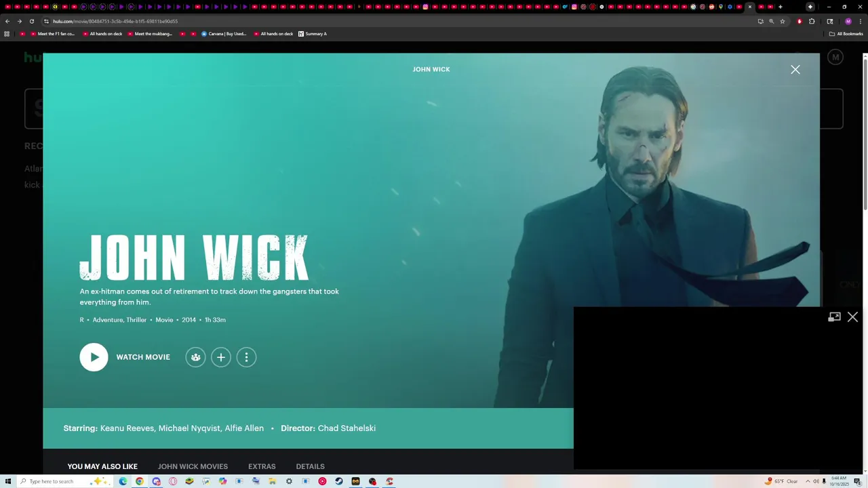The height and width of the screenshot is (488, 868).
Task: Open the tab search side panel icon
Action: click(830, 21)
